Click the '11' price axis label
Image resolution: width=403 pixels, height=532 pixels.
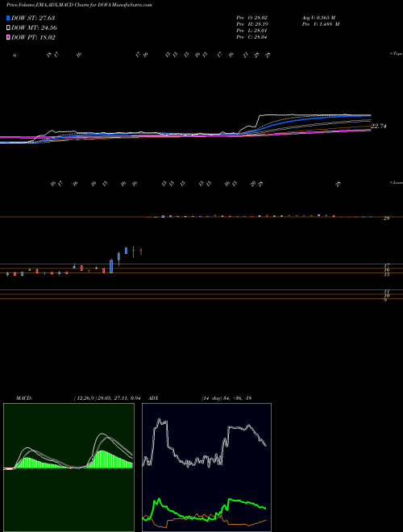(x=387, y=292)
